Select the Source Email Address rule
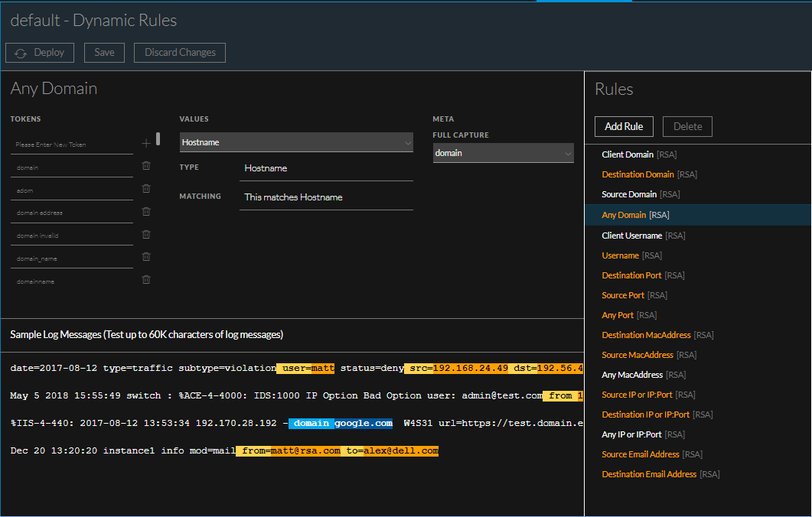This screenshot has width=812, height=517. [x=640, y=454]
